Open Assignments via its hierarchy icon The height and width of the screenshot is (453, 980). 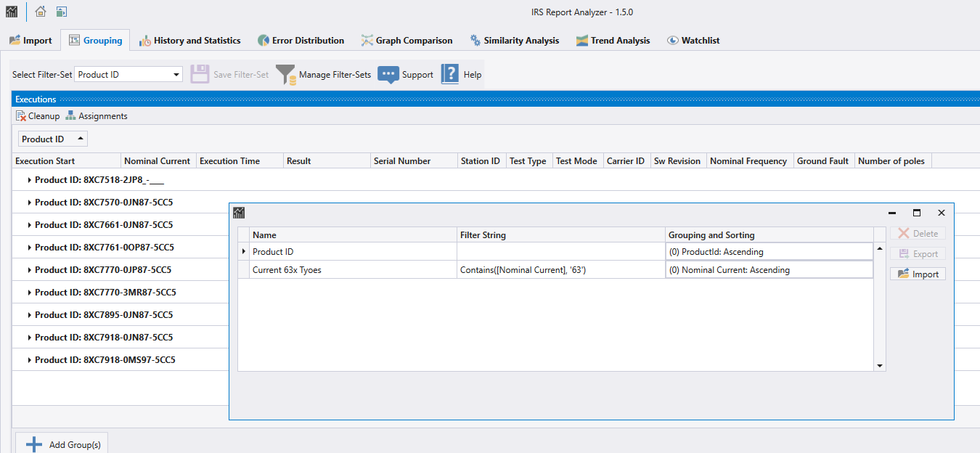click(x=70, y=116)
